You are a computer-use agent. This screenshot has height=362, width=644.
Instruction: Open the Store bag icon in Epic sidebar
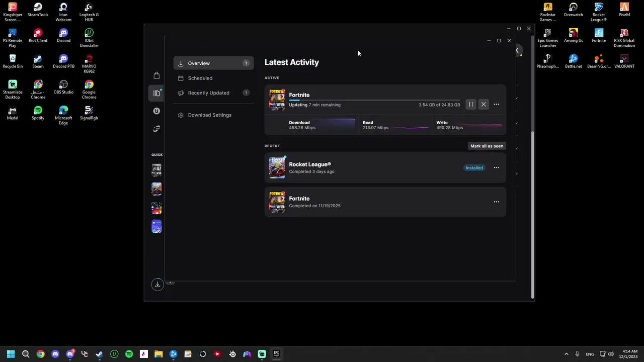[x=156, y=75]
